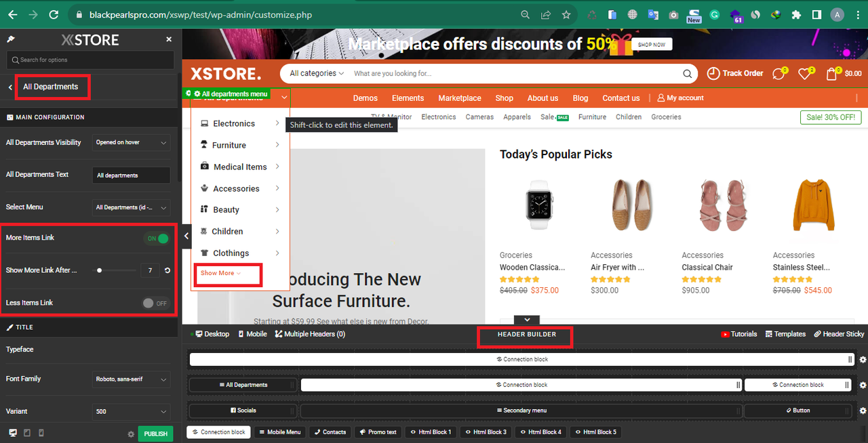This screenshot has width=868, height=443.
Task: Click the XSTORE site logo
Action: (x=225, y=73)
